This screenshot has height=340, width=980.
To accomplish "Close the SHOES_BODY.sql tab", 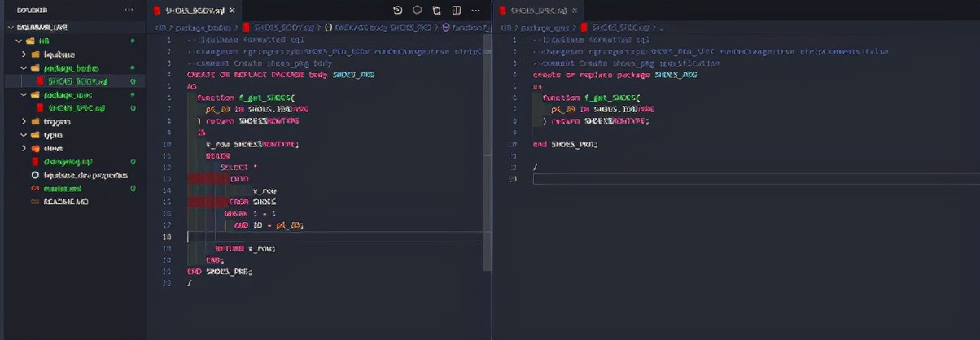I will click(x=232, y=11).
